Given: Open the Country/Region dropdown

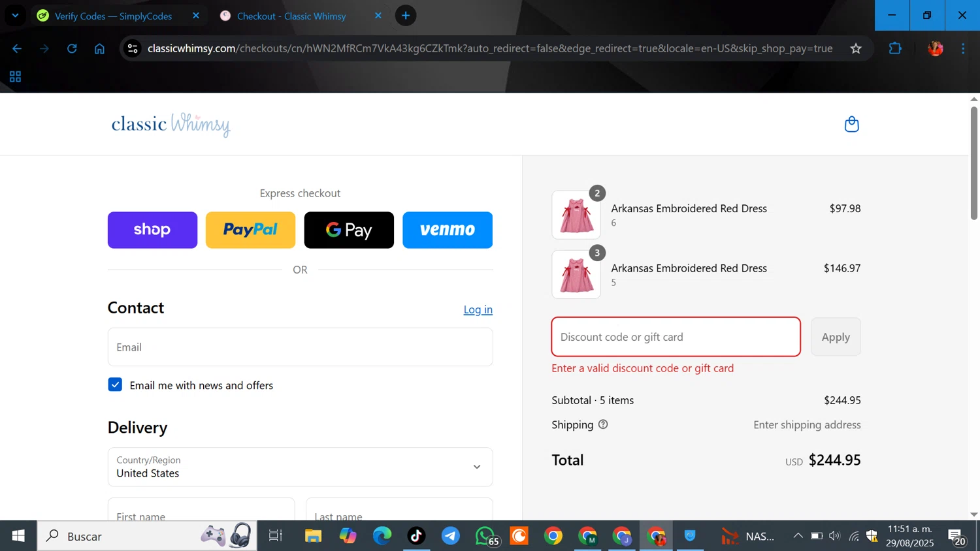Looking at the screenshot, I should 300,467.
